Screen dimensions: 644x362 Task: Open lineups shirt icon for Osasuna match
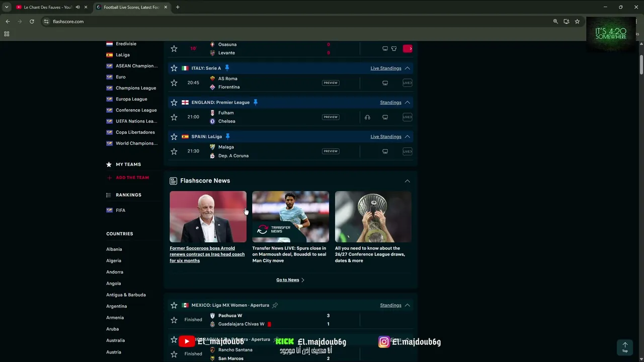pyautogui.click(x=394, y=49)
